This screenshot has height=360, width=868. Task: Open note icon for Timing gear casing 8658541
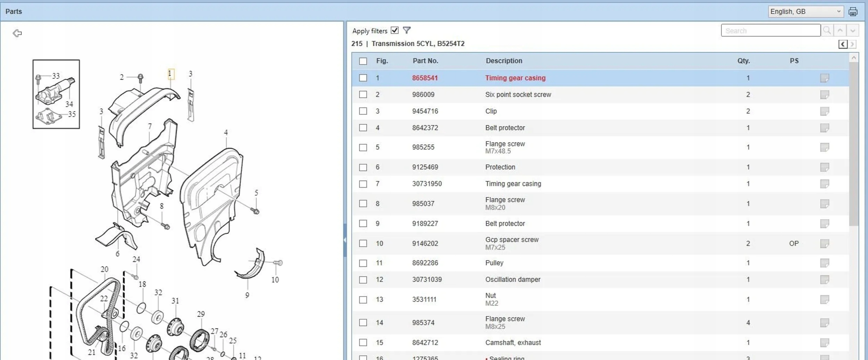(x=825, y=78)
